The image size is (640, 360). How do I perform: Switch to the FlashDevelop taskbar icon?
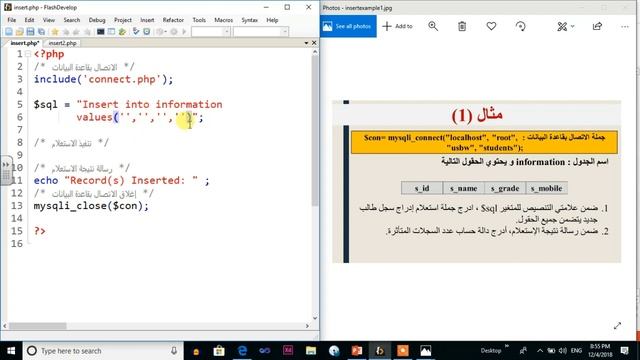(380, 351)
